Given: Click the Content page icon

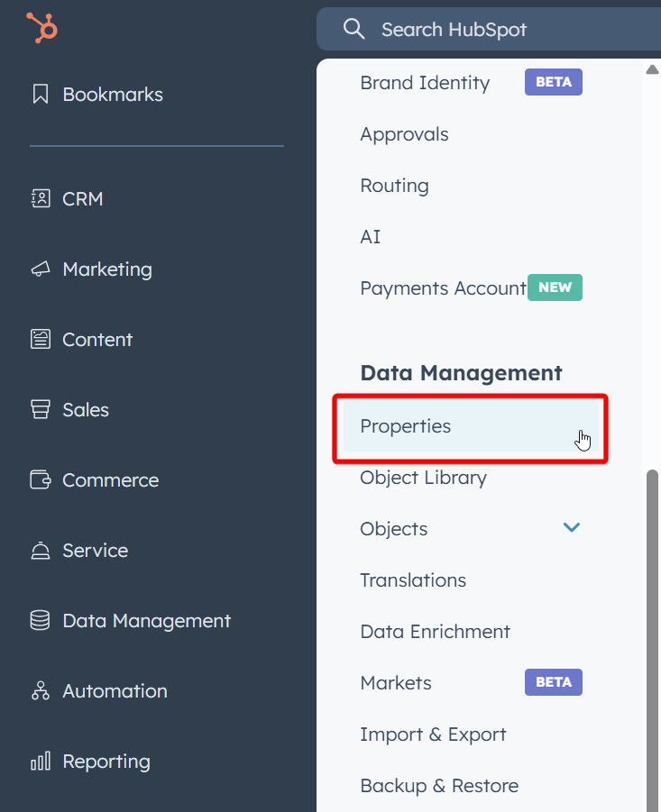Looking at the screenshot, I should 41,339.
